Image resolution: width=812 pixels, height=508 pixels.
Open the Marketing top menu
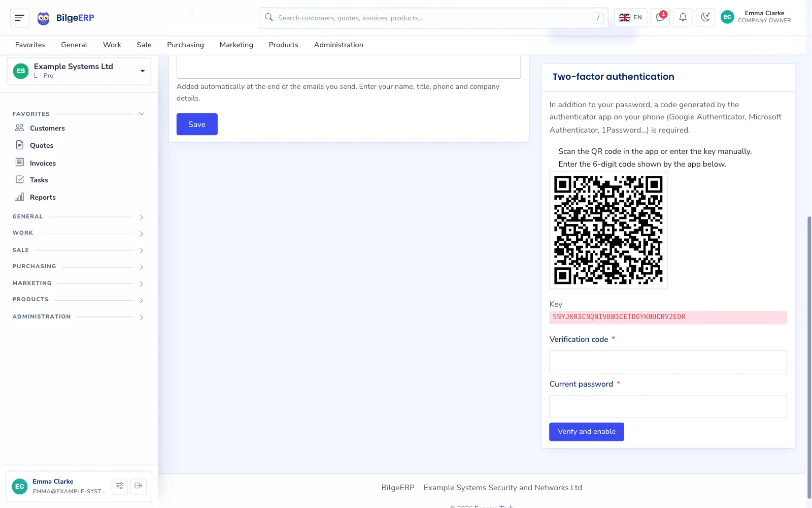click(x=236, y=45)
